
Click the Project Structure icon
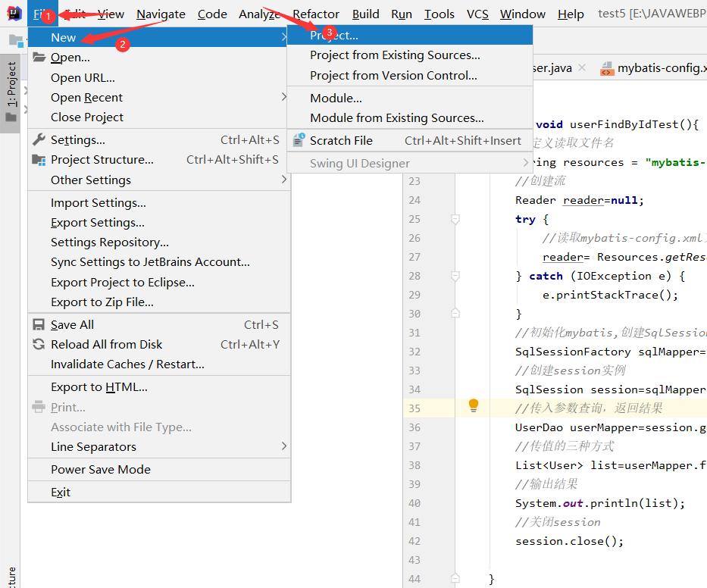pyautogui.click(x=39, y=160)
